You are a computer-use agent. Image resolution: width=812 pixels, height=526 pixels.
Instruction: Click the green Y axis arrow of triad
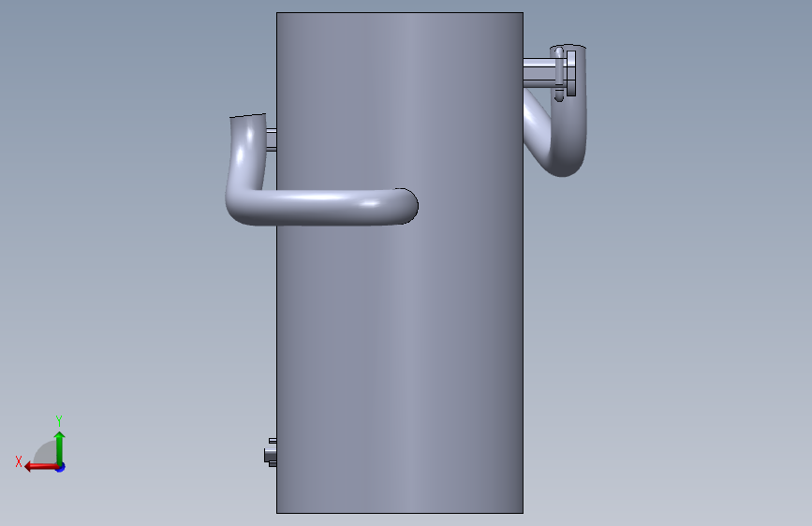coord(60,447)
